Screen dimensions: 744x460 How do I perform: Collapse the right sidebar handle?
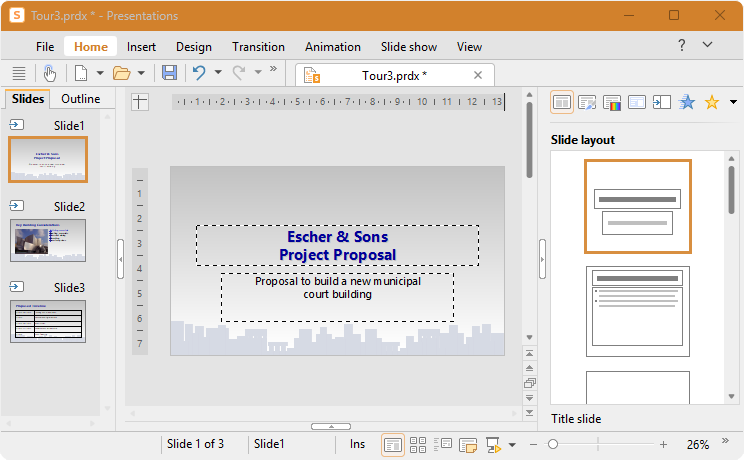point(542,259)
